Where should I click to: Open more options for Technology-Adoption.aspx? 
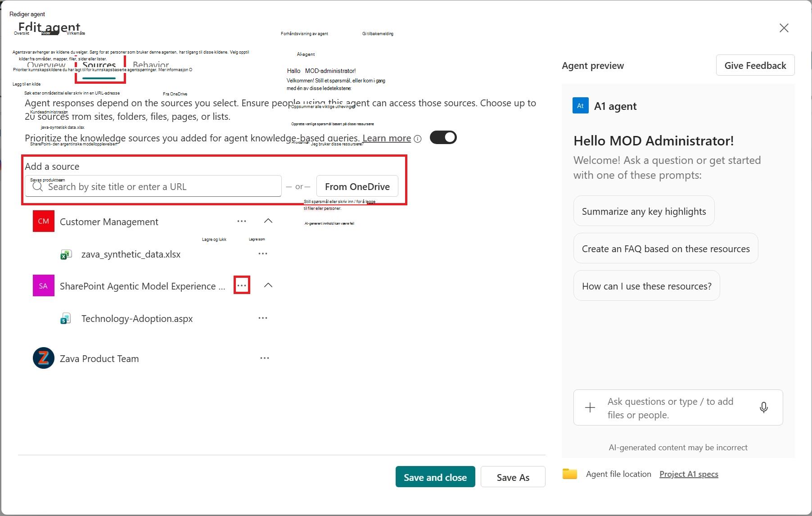(263, 318)
